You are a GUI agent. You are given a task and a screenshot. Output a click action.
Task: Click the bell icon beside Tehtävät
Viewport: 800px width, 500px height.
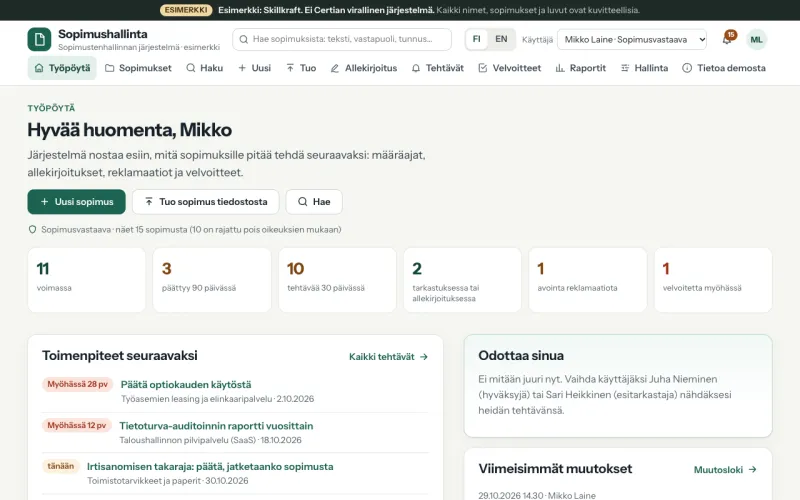[x=416, y=68]
